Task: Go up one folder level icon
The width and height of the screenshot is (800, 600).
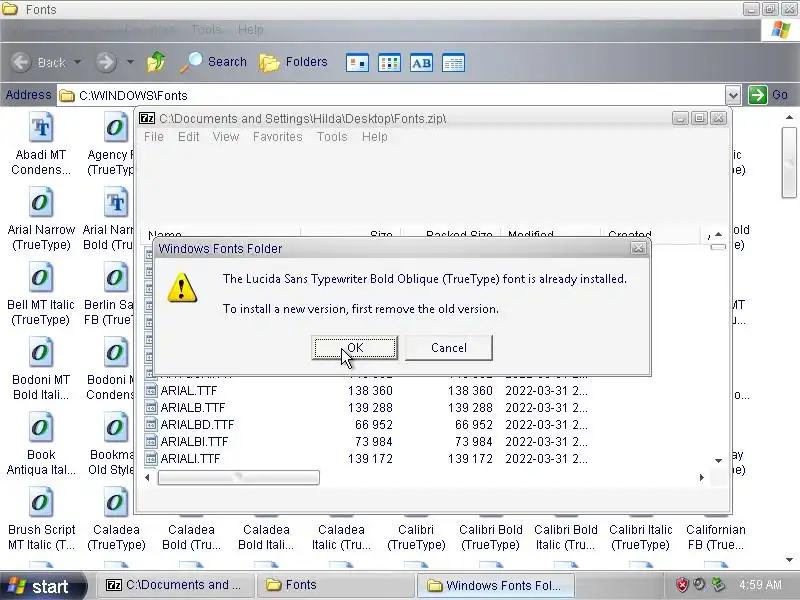Action: [156, 62]
